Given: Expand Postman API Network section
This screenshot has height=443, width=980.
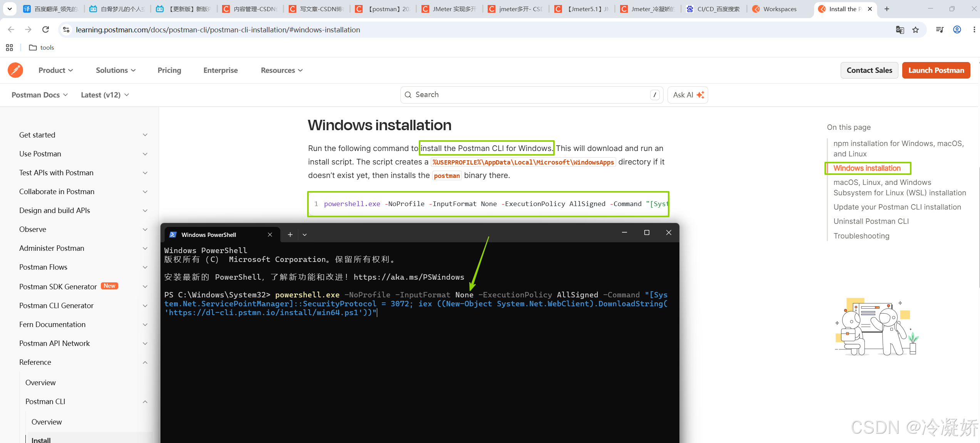Looking at the screenshot, I should pos(84,343).
